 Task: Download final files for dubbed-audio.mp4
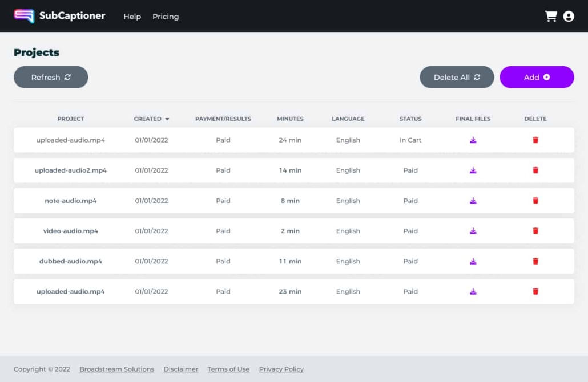pyautogui.click(x=473, y=261)
